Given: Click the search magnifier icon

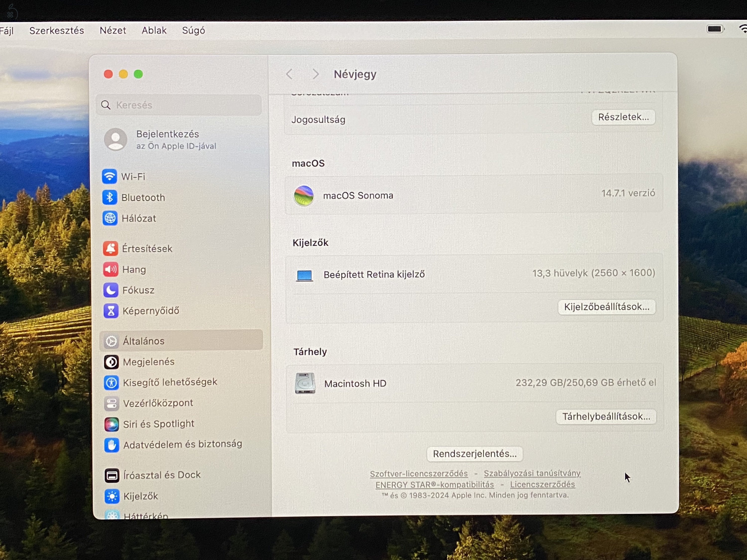Looking at the screenshot, I should click(x=106, y=105).
